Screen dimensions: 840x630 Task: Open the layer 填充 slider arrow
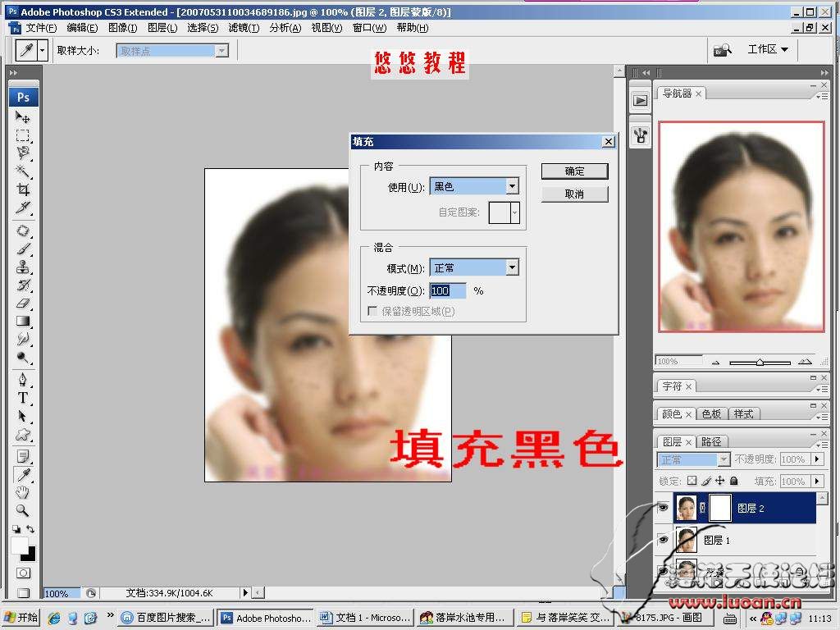coord(817,481)
